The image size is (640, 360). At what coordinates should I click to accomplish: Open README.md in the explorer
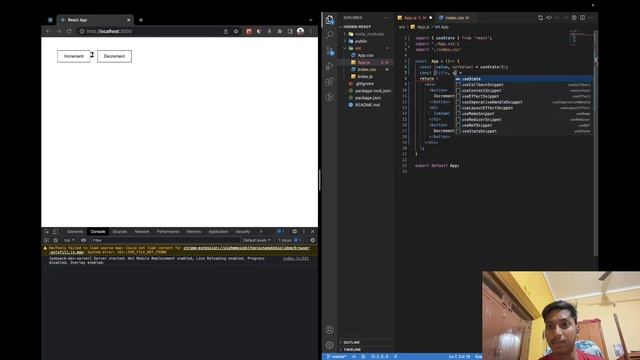pyautogui.click(x=367, y=105)
